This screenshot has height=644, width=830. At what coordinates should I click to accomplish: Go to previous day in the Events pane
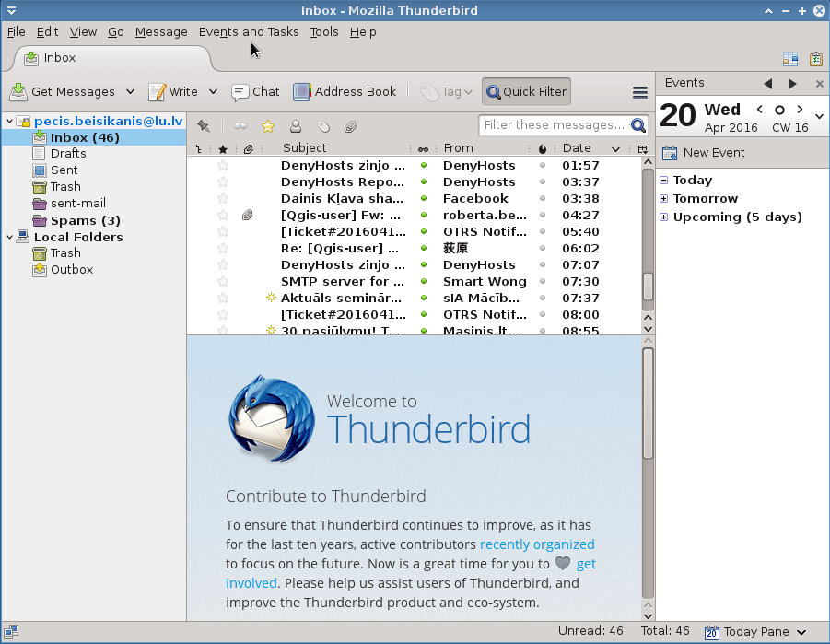[x=760, y=110]
